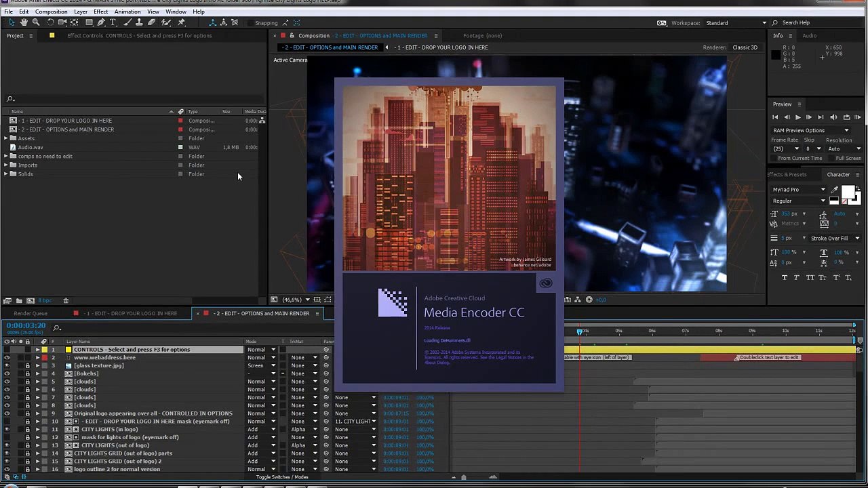
Task: Click the Local Axis Mode icon
Action: point(212,22)
